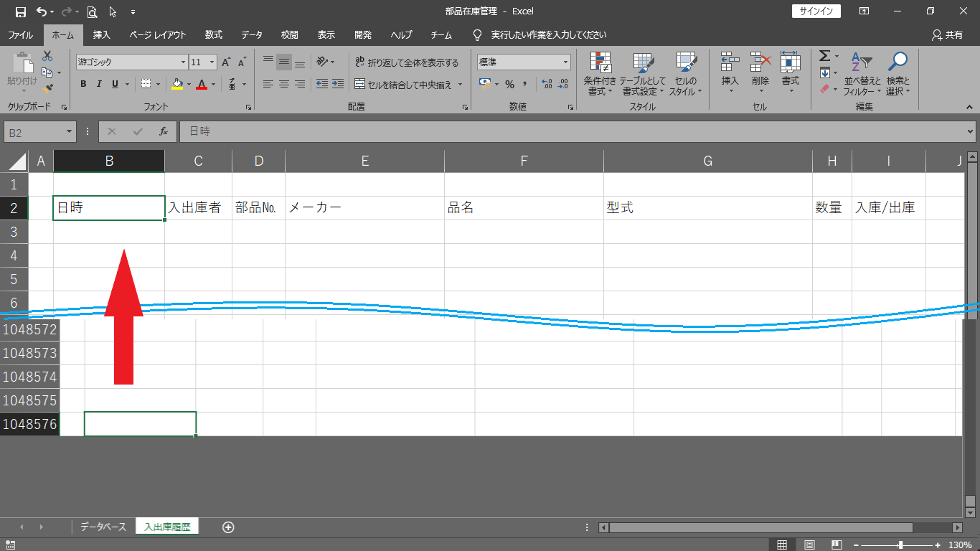Toggle bottom vertical alignment
Image resolution: width=980 pixels, height=551 pixels.
point(300,62)
